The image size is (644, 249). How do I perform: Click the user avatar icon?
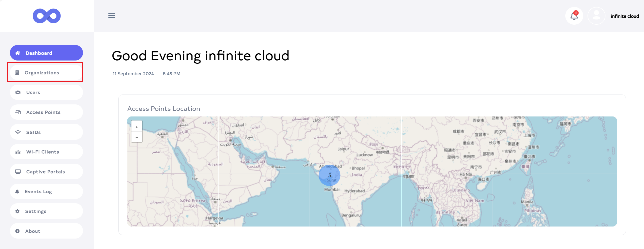tap(596, 16)
